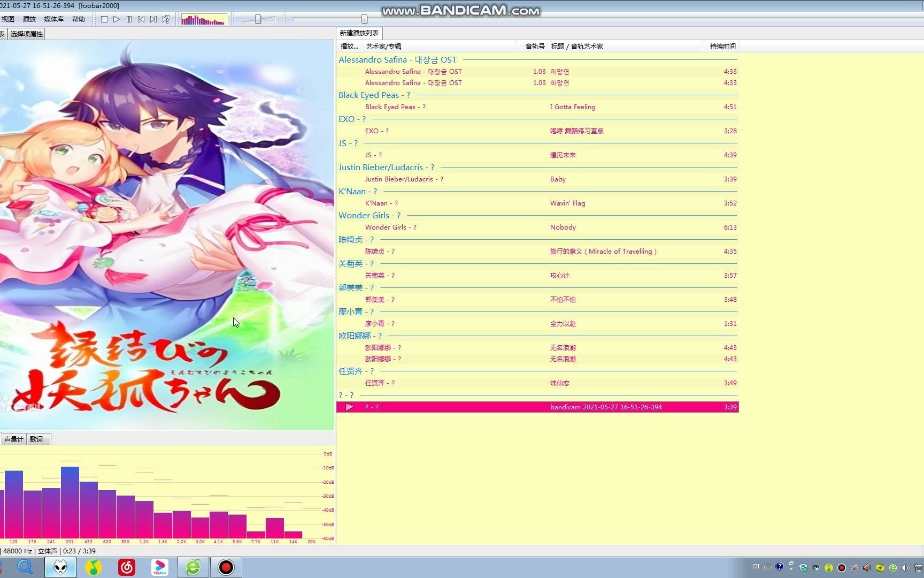Select the 郭美美 track 不怕不怕
This screenshot has height=578, width=924.
537,300
